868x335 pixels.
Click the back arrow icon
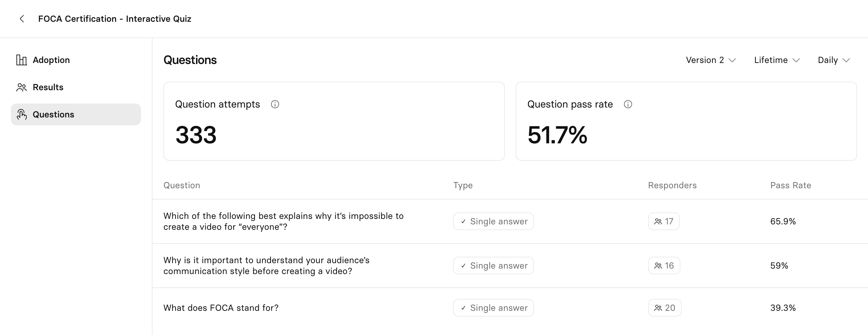22,19
